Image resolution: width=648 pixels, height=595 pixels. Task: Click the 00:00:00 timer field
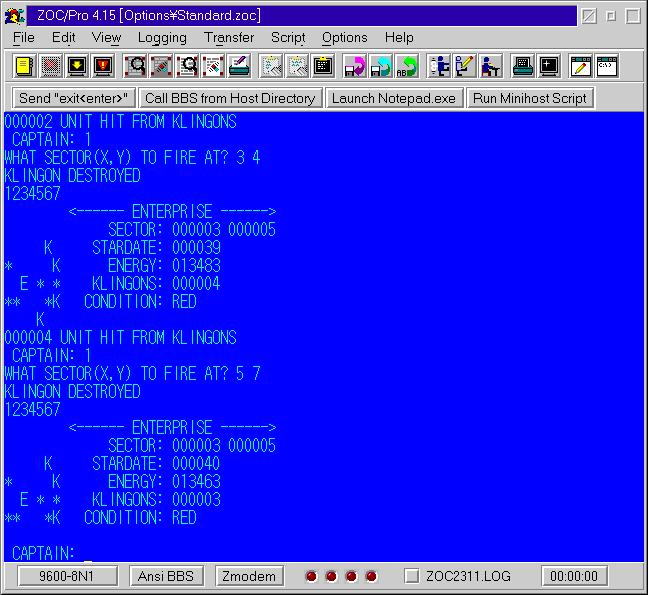574,576
